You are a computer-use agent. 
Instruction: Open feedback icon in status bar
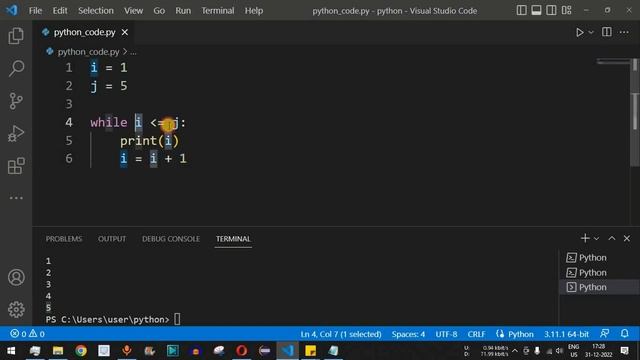click(604, 334)
